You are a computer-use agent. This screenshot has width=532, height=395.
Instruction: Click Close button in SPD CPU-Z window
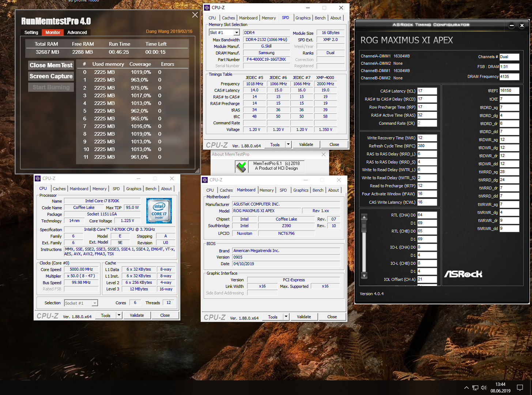click(x=334, y=144)
